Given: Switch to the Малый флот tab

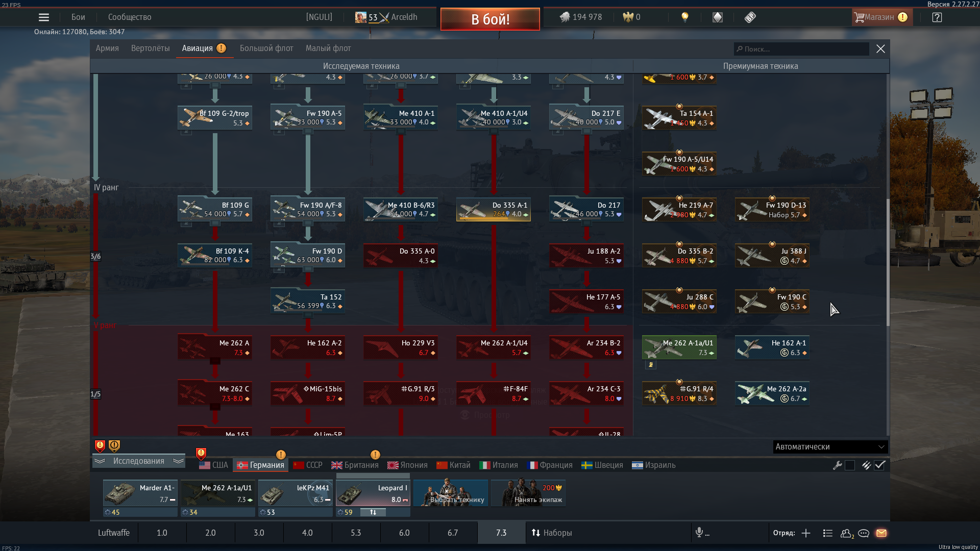Looking at the screenshot, I should pos(328,48).
